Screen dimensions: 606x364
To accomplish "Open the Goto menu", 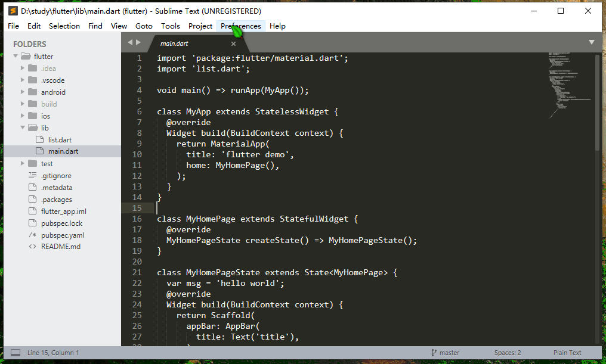I will pos(144,26).
